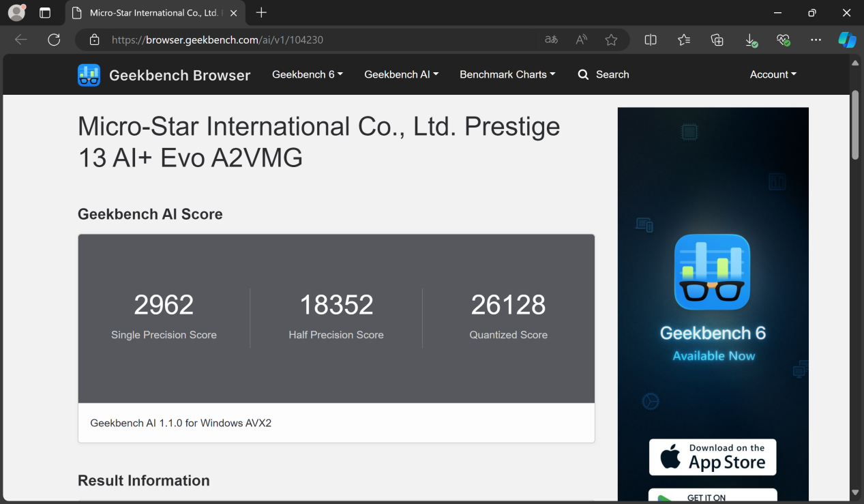Open the Collections icon
The image size is (864, 504).
tap(717, 40)
